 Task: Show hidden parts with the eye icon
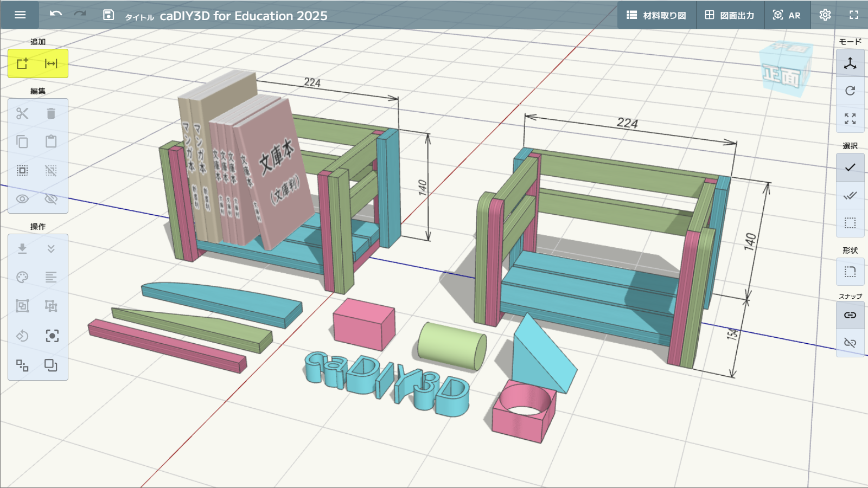(22, 199)
